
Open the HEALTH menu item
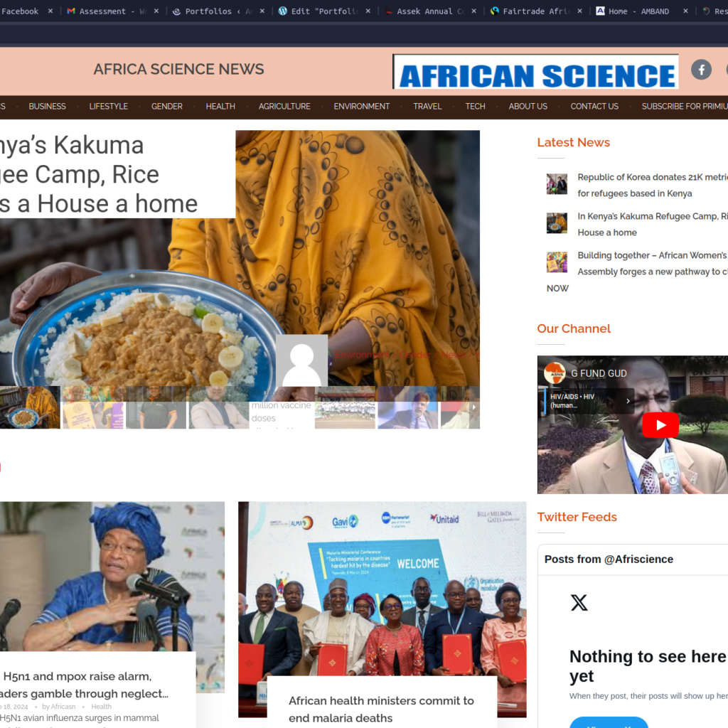220,107
